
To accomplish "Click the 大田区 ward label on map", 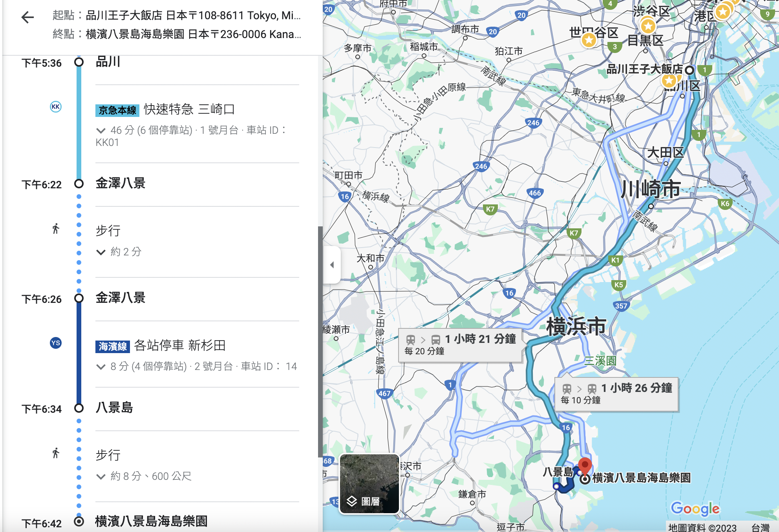I will coord(665,152).
